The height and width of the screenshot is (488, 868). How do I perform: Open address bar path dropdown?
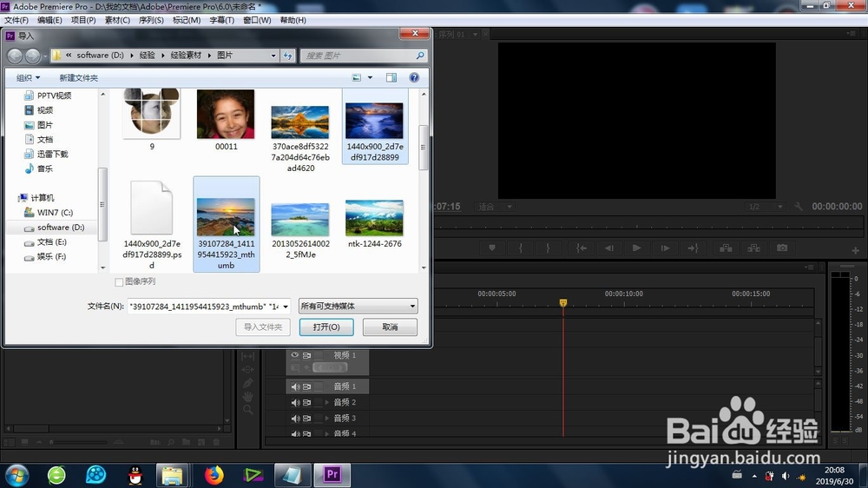[x=273, y=56]
